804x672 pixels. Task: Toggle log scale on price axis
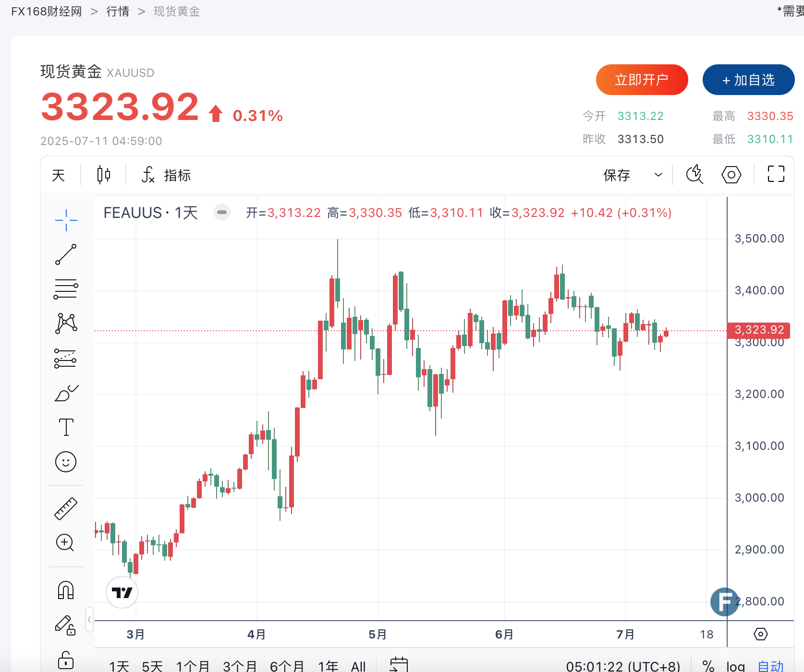[735, 666]
